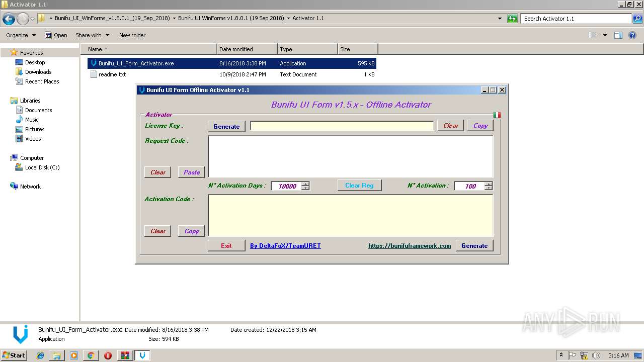
Task: Sort by Name column header
Action: (149, 49)
